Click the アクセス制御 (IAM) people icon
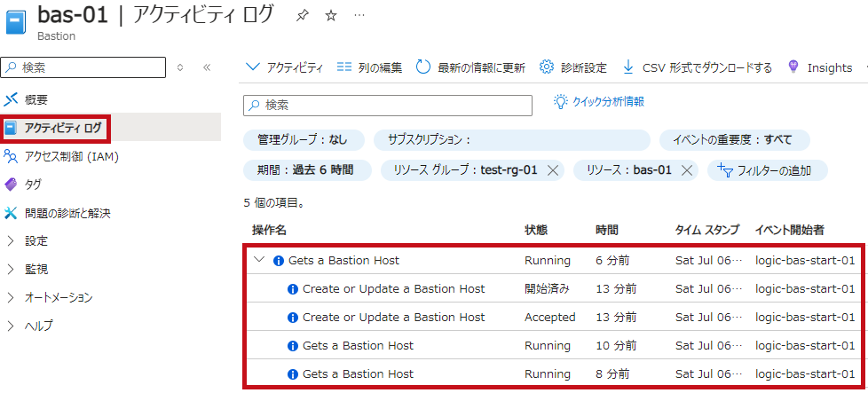Image resolution: width=868 pixels, height=393 pixels. click(x=11, y=157)
